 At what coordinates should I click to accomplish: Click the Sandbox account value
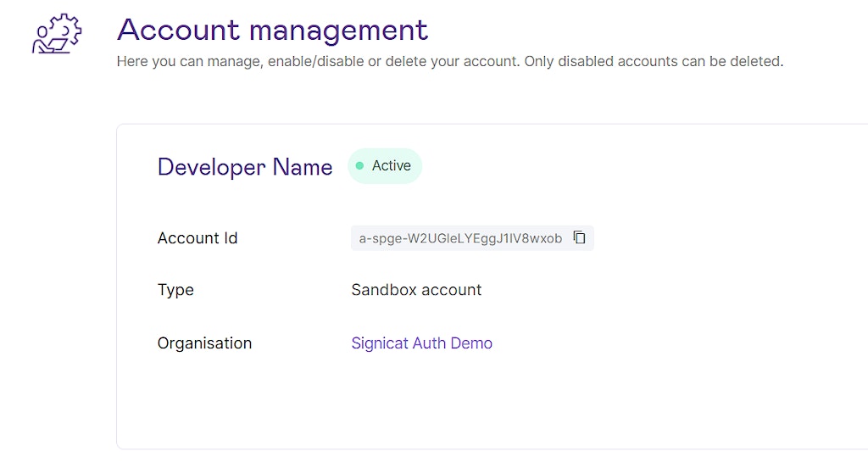416,290
